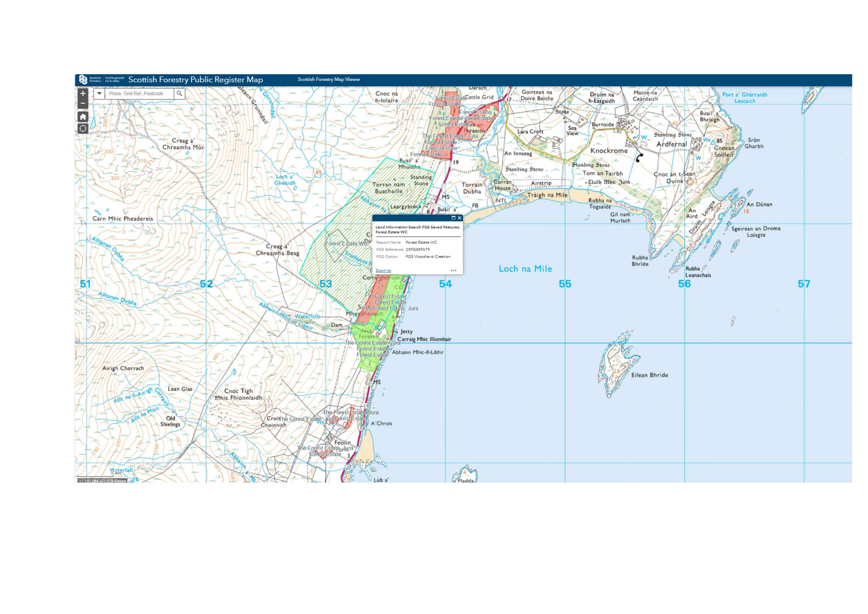
Task: Select the FGS Woodland Creation option text
Action: [428, 257]
